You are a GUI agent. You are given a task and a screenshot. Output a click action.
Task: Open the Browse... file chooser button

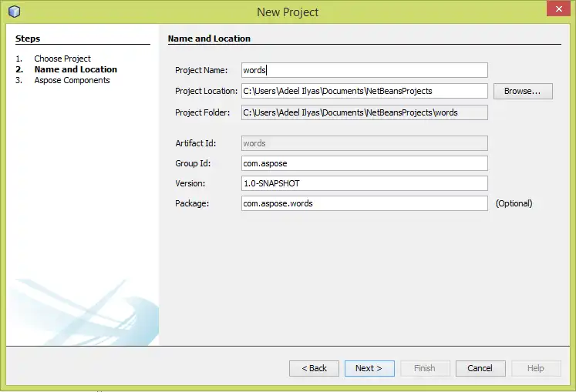click(523, 91)
